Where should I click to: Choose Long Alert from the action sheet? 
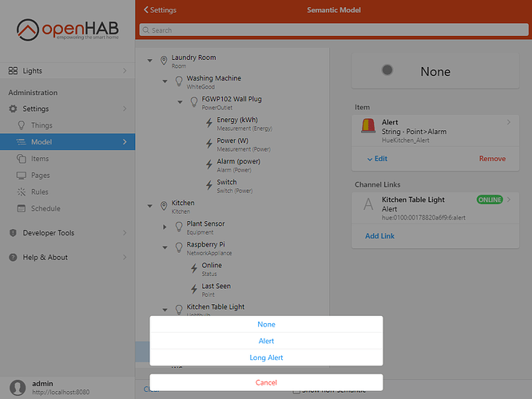tap(266, 358)
